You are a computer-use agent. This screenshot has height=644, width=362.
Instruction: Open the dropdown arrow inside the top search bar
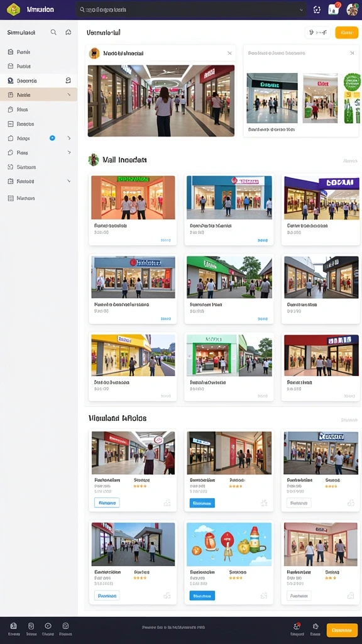click(x=300, y=10)
